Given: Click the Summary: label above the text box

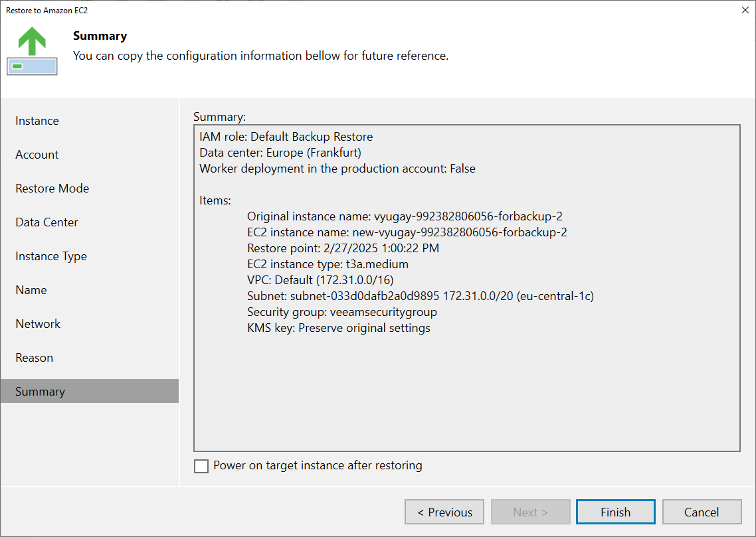Looking at the screenshot, I should pos(219,117).
